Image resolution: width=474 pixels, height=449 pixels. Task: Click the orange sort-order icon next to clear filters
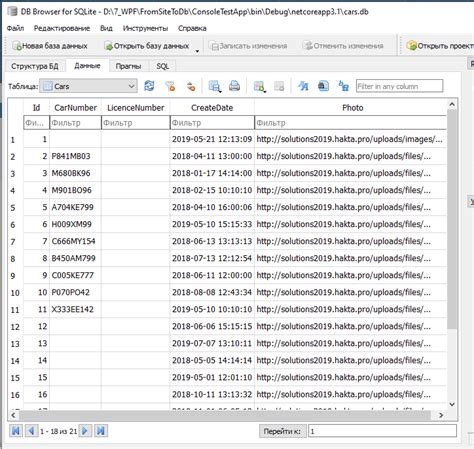(191, 86)
